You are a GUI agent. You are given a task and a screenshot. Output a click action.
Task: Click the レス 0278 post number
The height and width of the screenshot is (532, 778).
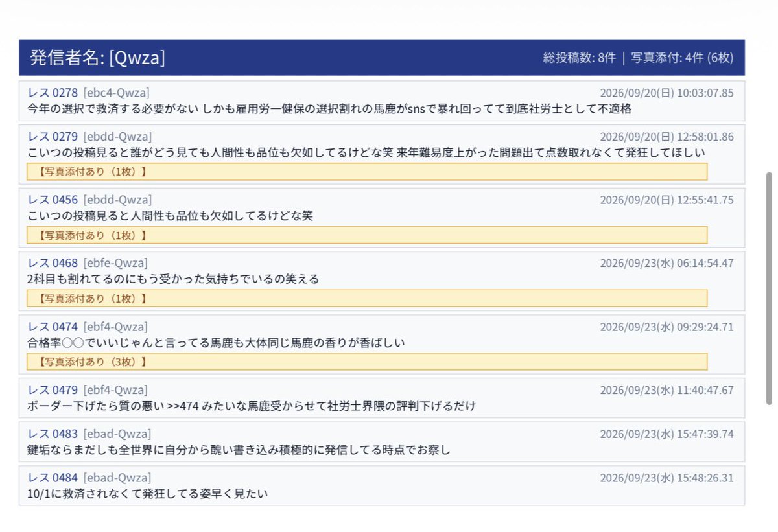53,93
